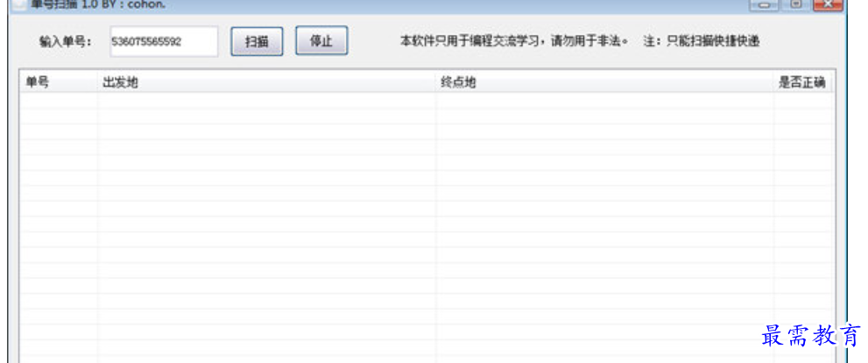This screenshot has height=363, width=868.
Task: Sort by the 终点地 column header
Action: (604, 82)
